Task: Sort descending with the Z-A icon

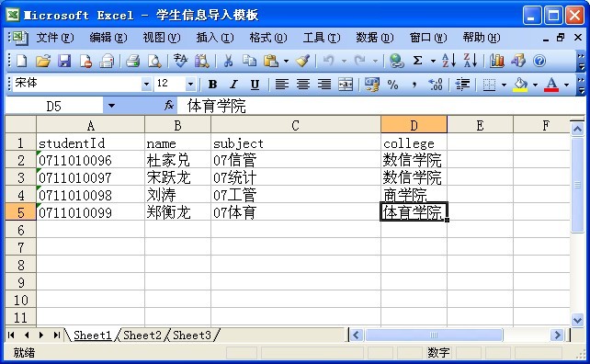Action: 471,61
